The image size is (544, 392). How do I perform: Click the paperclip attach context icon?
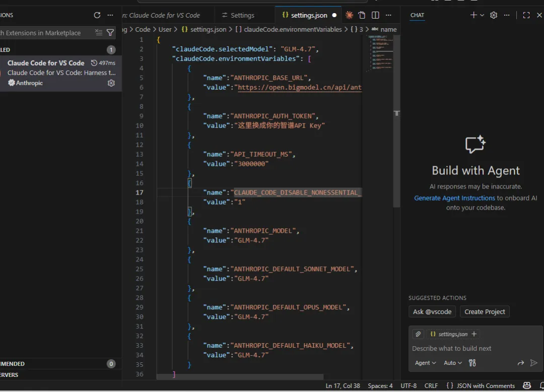click(x=418, y=334)
